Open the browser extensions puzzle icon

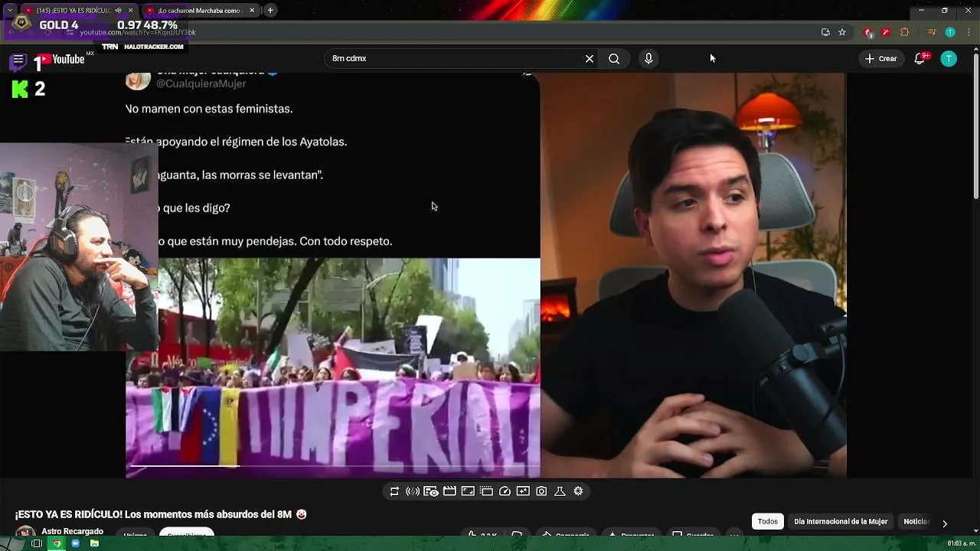tap(904, 32)
